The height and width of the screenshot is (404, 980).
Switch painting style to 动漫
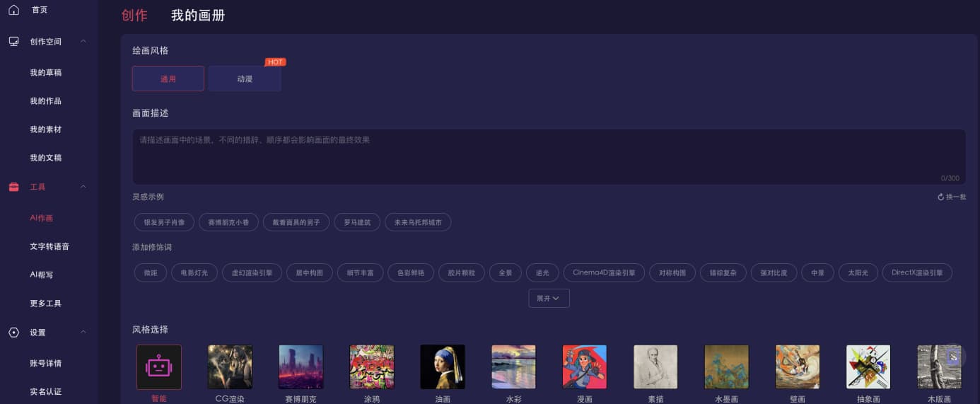[245, 79]
